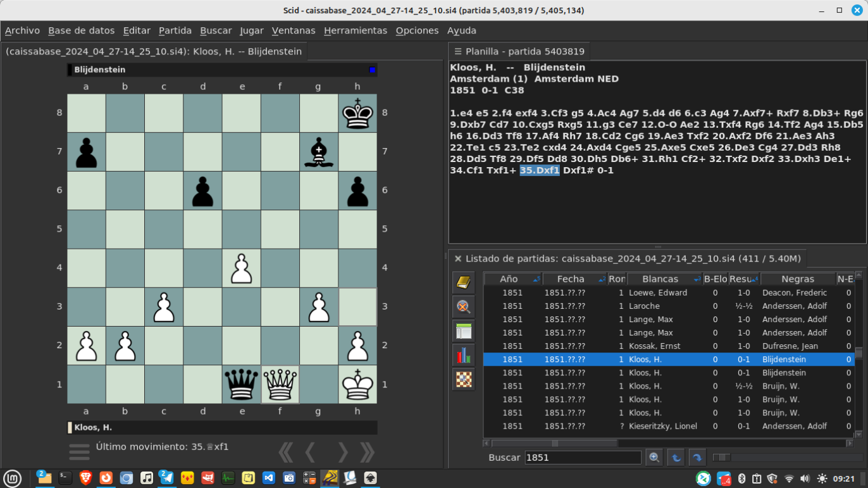Sort game list by Resultado column
Image resolution: width=868 pixels, height=488 pixels.
pos(743,279)
